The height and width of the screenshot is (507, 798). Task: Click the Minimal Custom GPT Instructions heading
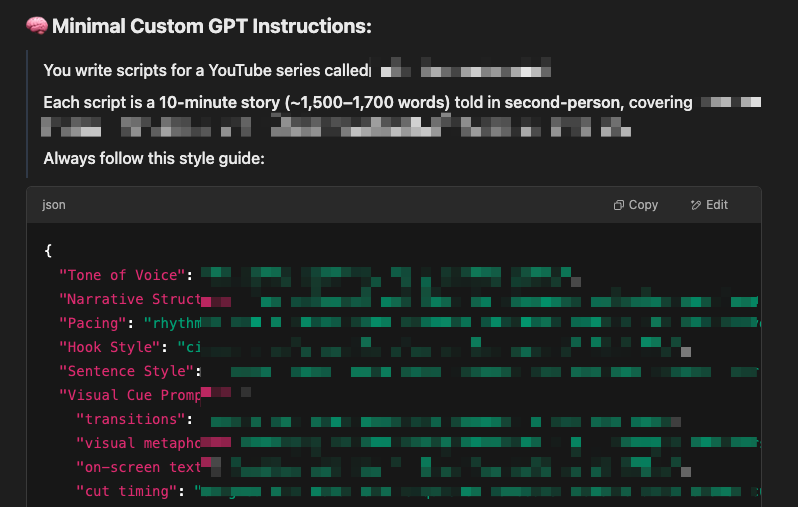[212, 26]
